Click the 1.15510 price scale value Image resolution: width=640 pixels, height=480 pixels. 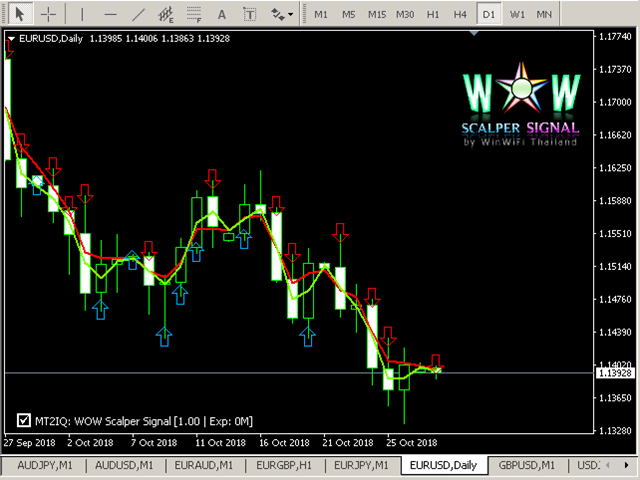click(615, 234)
